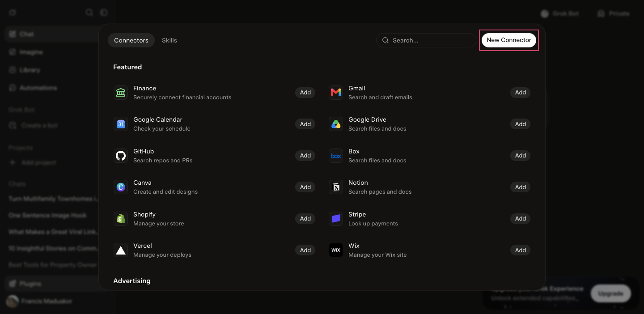
Task: Click the Shopify bag icon
Action: pos(121,219)
